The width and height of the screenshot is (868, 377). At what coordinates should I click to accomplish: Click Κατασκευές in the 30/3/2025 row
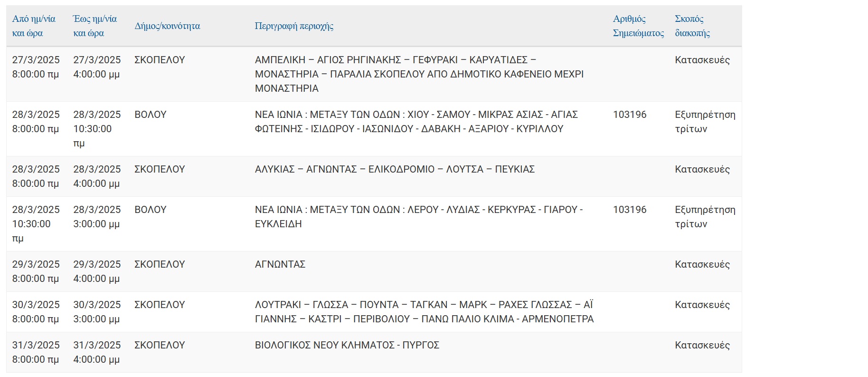pos(702,305)
